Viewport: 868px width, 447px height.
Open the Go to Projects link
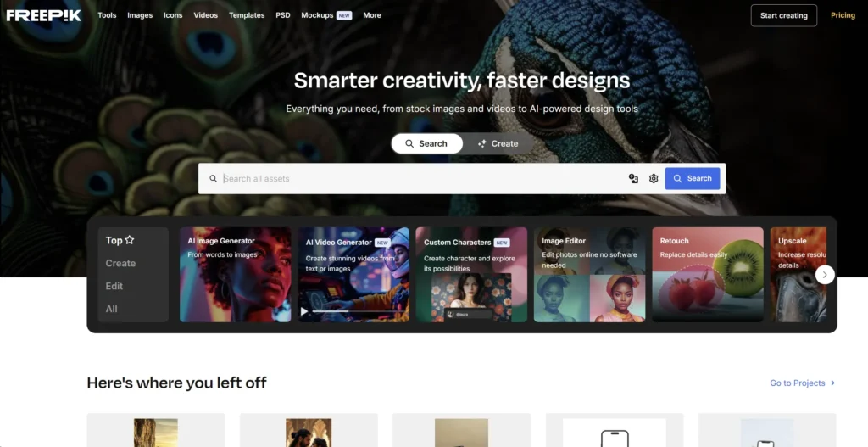tap(803, 383)
